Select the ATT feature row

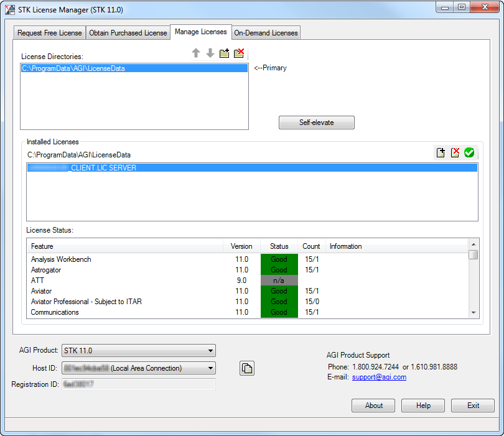click(248, 281)
